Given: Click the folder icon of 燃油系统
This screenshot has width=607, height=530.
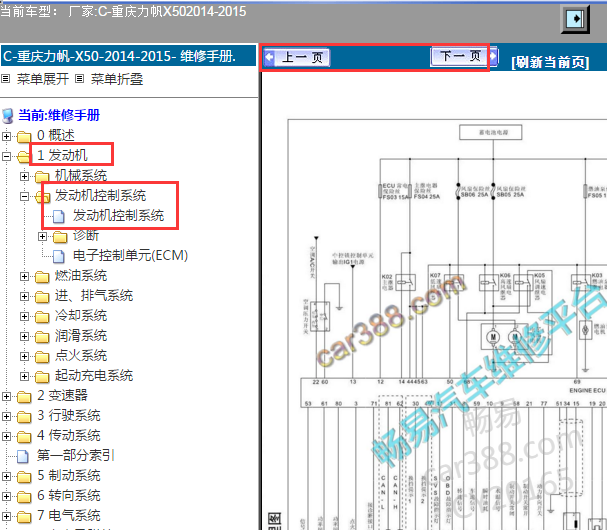Looking at the screenshot, I should pos(42,277).
